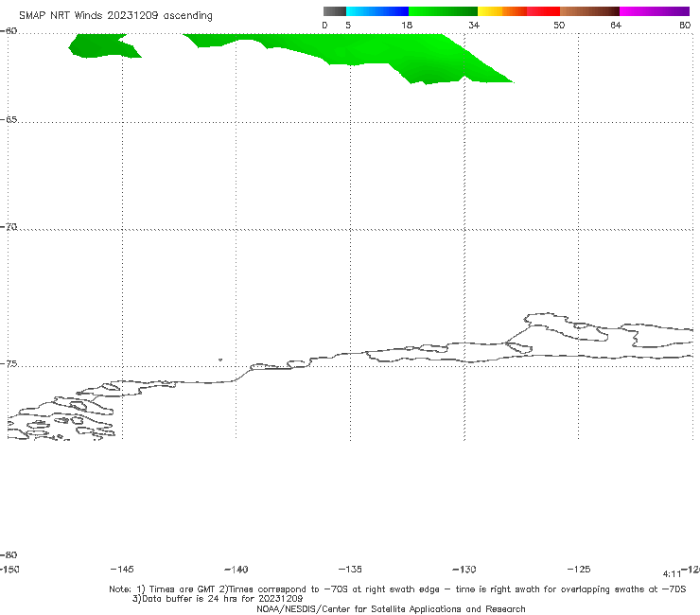Click the brown segment of the colorbar
This screenshot has width=700, height=615.
589,11
